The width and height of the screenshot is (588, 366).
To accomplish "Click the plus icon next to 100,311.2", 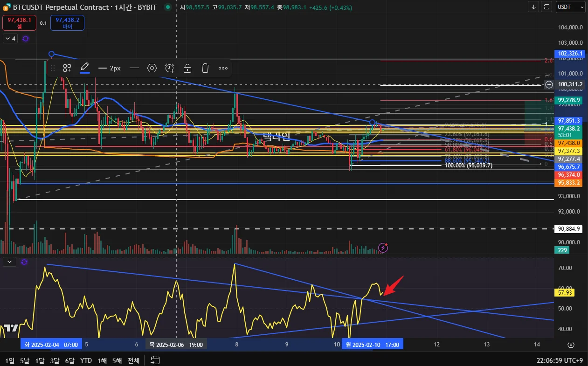I will 549,85.
